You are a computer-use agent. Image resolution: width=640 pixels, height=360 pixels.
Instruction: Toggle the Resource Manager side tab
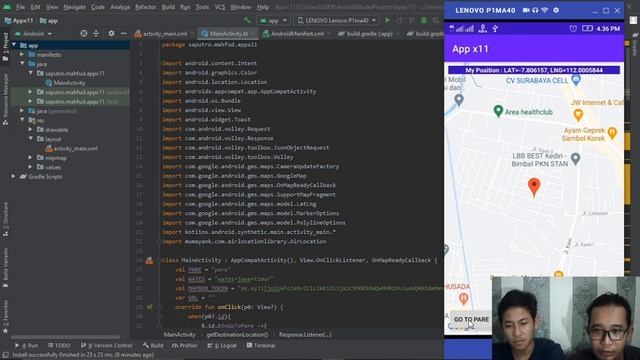[x=5, y=99]
